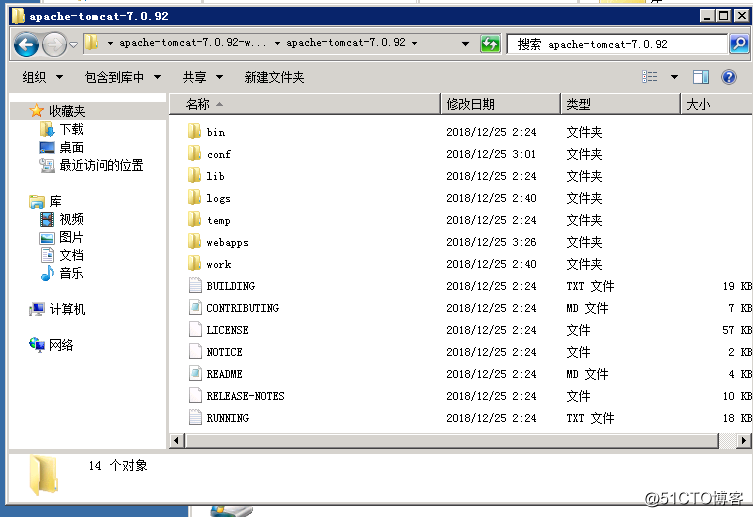This screenshot has height=517, width=753.
Task: Click the horizontal scrollbar thumb
Action: (x=452, y=440)
